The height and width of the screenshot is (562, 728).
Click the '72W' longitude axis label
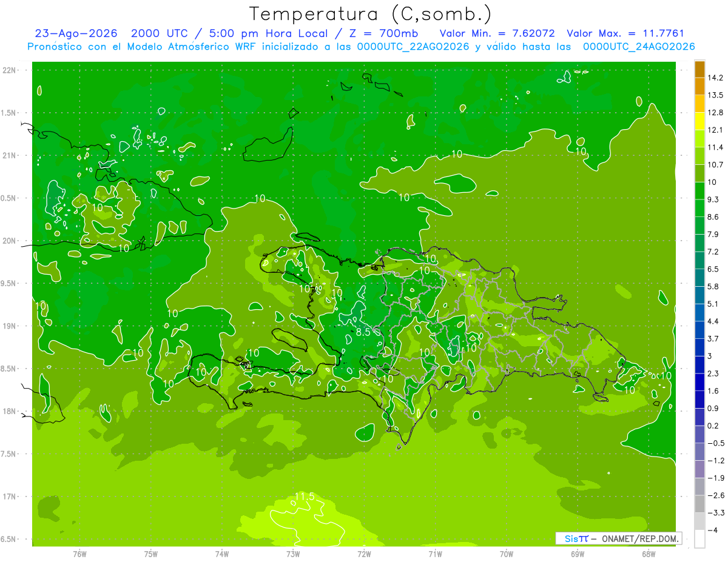(364, 554)
